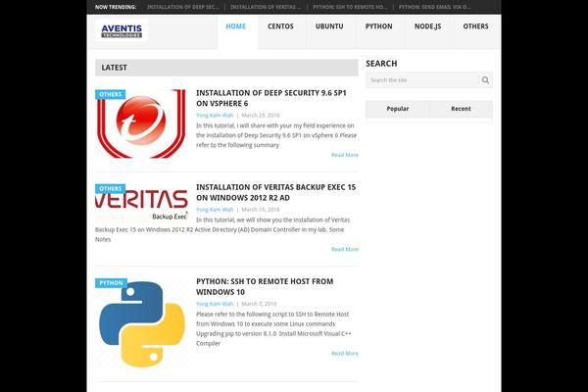Open the Node.js menu item
The height and width of the screenshot is (392, 588).
pos(427,26)
